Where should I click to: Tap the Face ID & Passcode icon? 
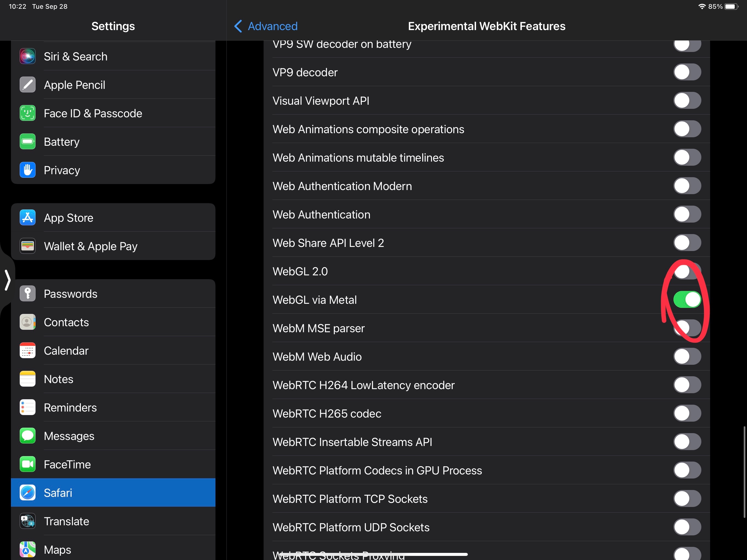27,113
